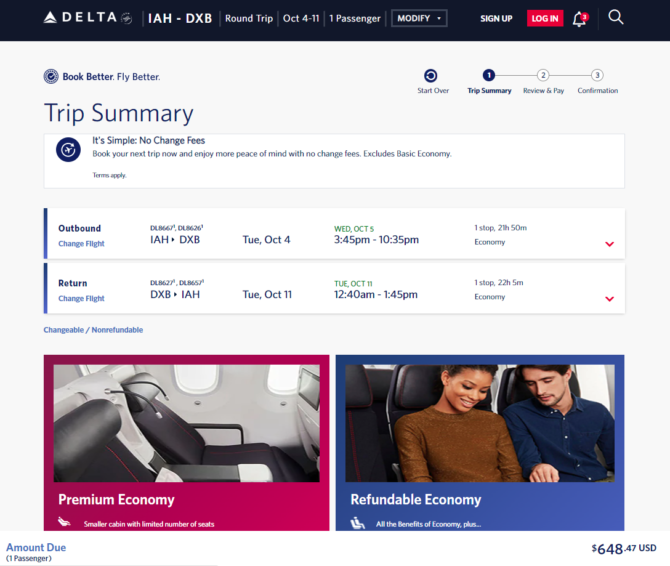Select step 3 Confirmation
This screenshot has width=670, height=566.
pos(597,76)
